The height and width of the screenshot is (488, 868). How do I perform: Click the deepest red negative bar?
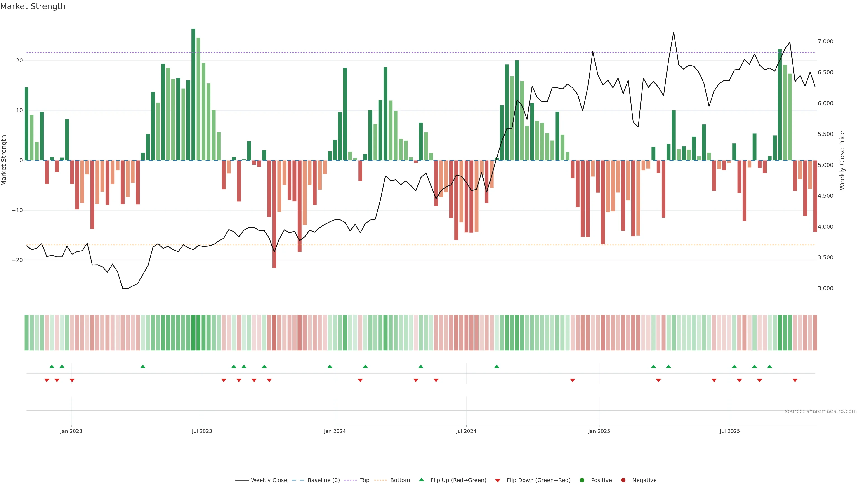click(x=274, y=214)
